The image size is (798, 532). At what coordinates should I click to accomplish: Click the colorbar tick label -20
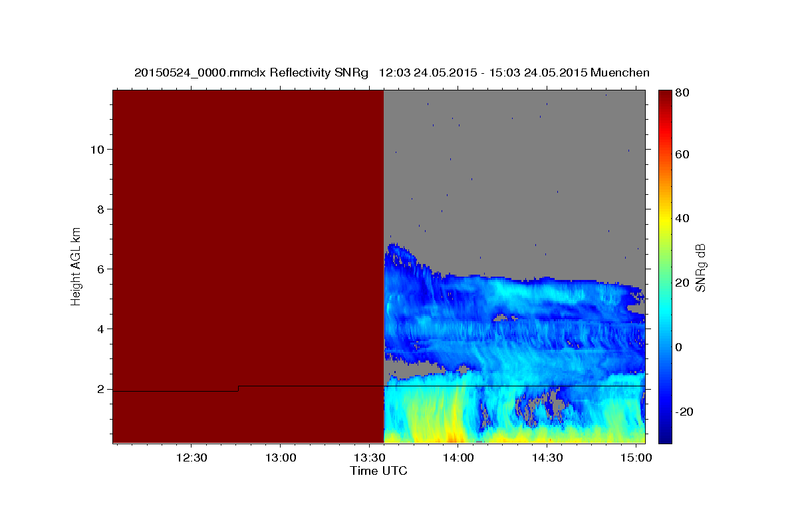pos(684,412)
